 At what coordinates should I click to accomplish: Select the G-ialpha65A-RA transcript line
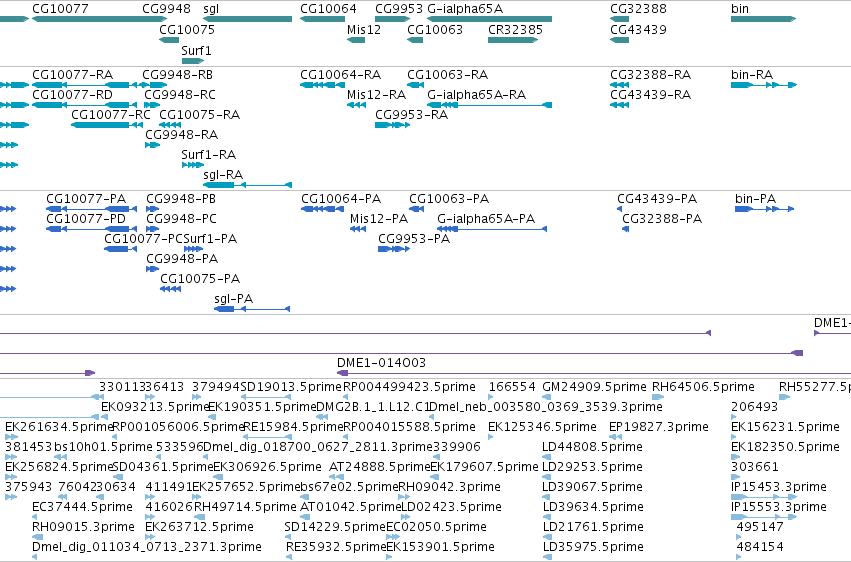tap(490, 105)
